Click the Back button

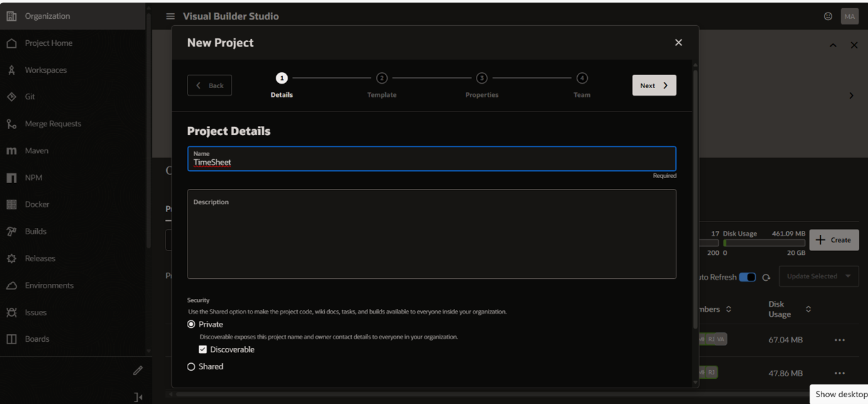click(x=210, y=86)
